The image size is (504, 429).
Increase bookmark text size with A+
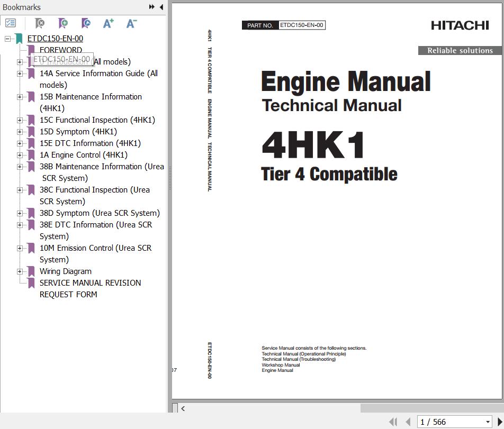click(x=109, y=23)
